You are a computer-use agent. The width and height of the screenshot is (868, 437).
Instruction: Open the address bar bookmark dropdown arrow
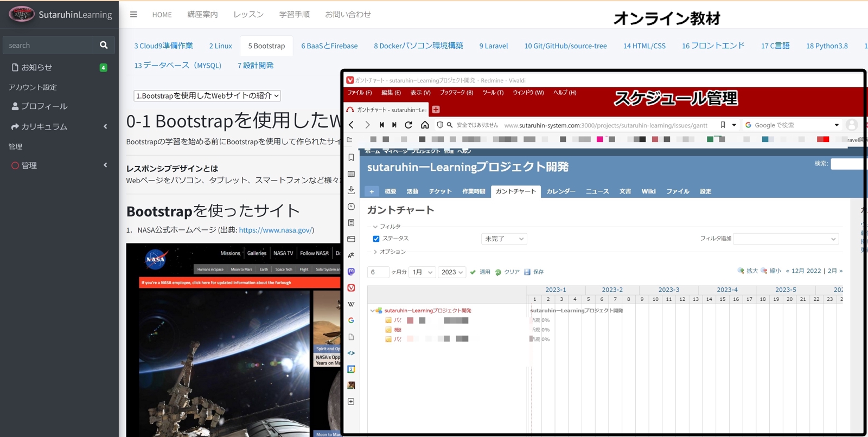(x=734, y=125)
